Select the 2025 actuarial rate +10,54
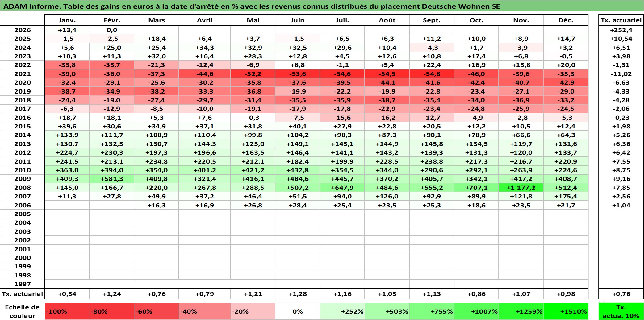 (621, 39)
